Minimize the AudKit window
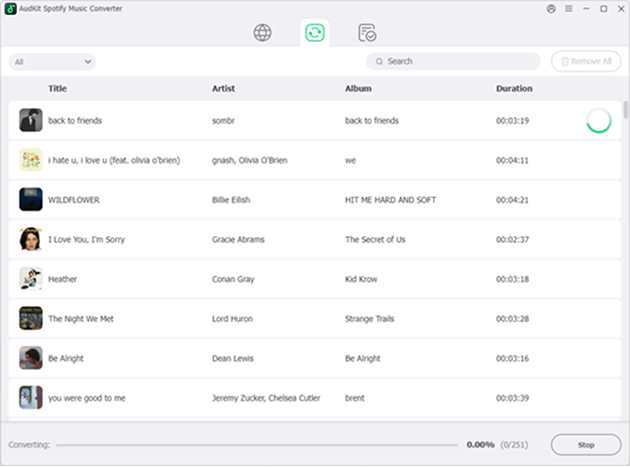 click(586, 8)
